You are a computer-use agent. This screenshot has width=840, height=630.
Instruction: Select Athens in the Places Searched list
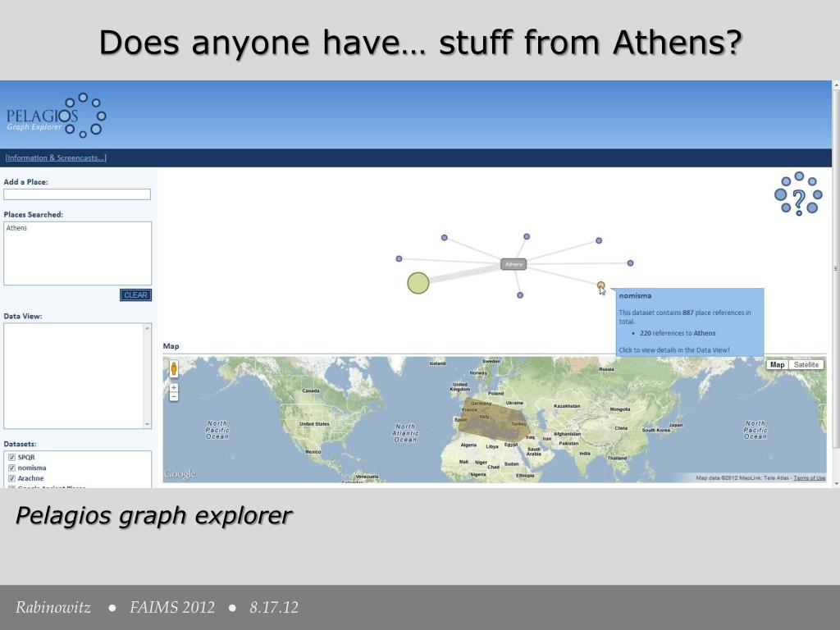(x=16, y=228)
